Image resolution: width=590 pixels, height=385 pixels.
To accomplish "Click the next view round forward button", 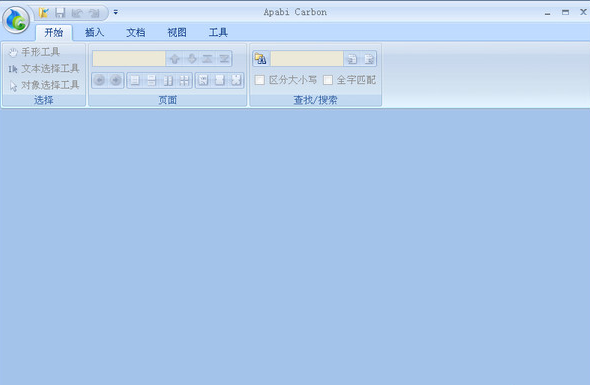I will [116, 80].
